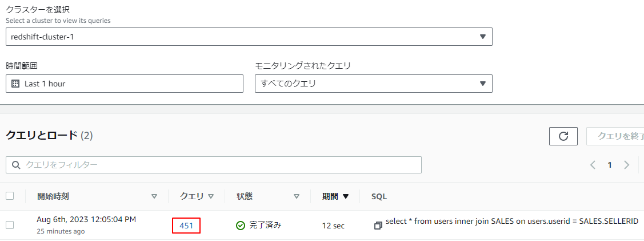Open the redshift-cluster-1 cluster dropdown
The height and width of the screenshot is (241, 644).
click(249, 37)
